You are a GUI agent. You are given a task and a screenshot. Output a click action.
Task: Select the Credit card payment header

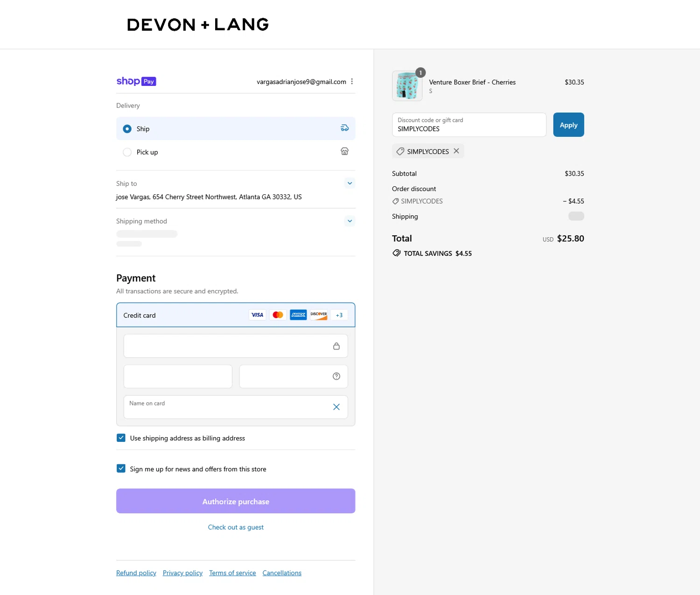click(236, 315)
